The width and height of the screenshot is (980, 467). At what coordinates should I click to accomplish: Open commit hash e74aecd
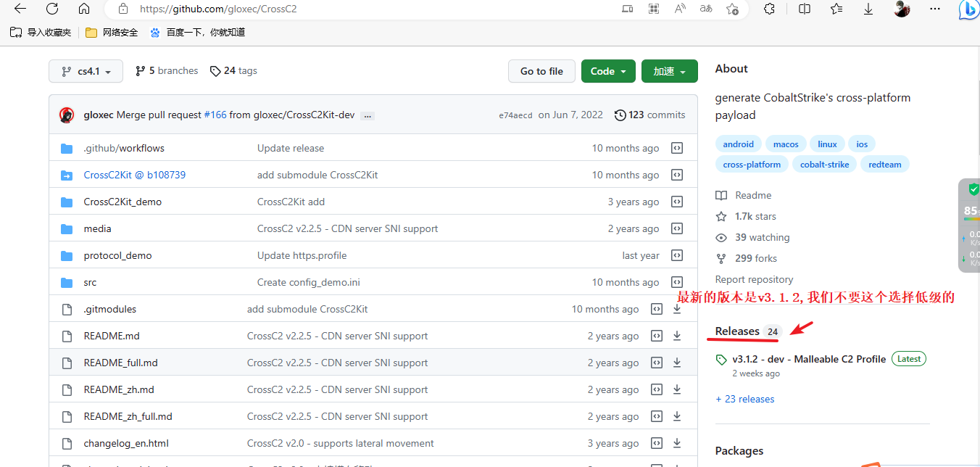(515, 115)
